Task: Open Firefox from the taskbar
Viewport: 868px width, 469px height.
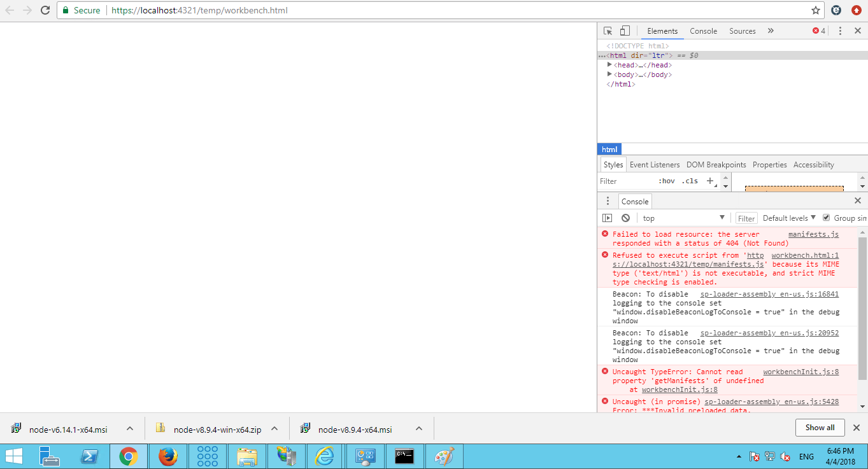Action: pos(167,456)
